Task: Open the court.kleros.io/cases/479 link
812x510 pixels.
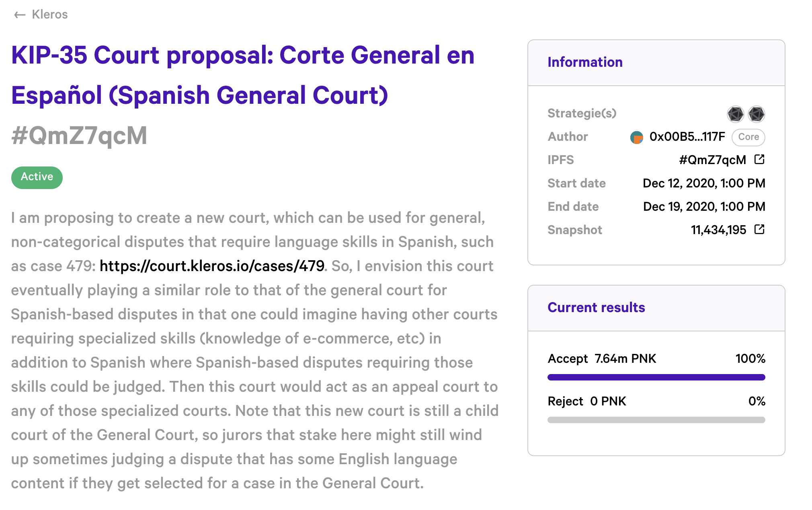Action: [x=212, y=266]
